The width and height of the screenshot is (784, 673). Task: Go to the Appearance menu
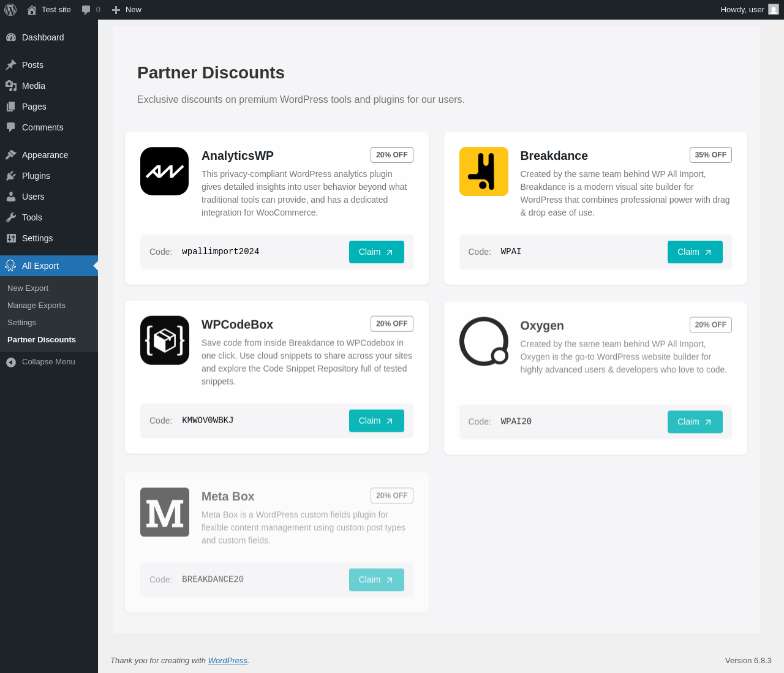[45, 155]
